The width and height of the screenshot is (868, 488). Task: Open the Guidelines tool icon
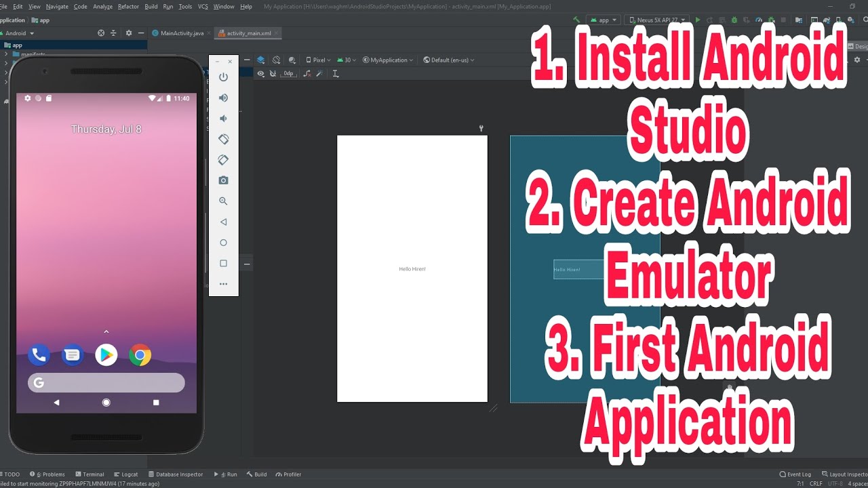[x=336, y=73]
